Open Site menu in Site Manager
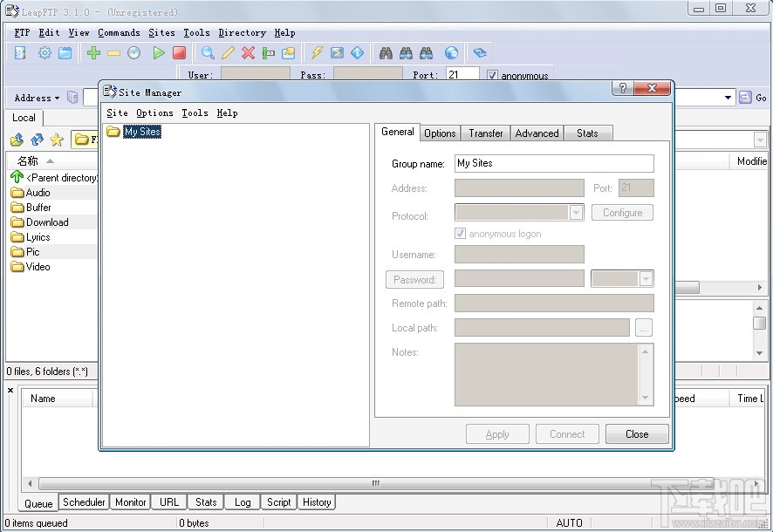The width and height of the screenshot is (773, 532). 117,113
